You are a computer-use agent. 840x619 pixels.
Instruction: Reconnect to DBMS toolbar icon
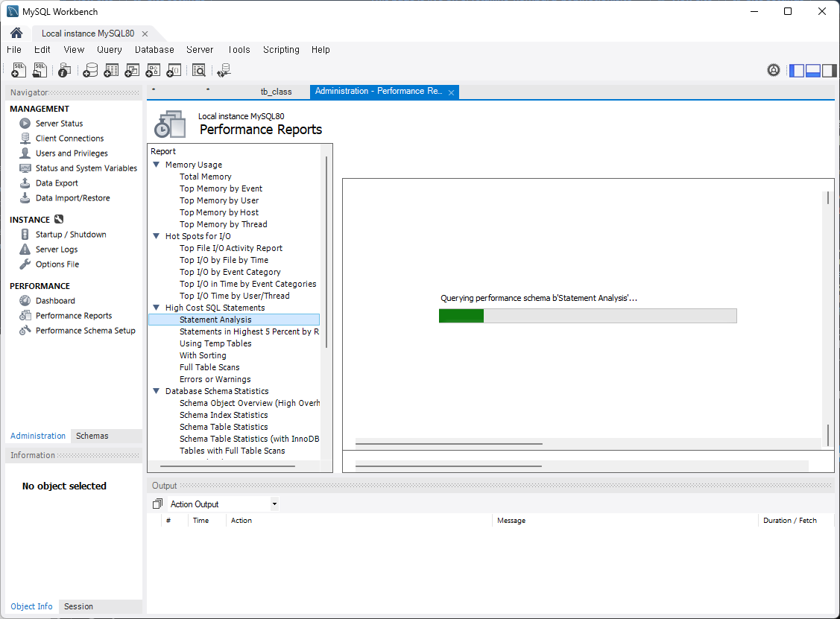click(x=224, y=70)
